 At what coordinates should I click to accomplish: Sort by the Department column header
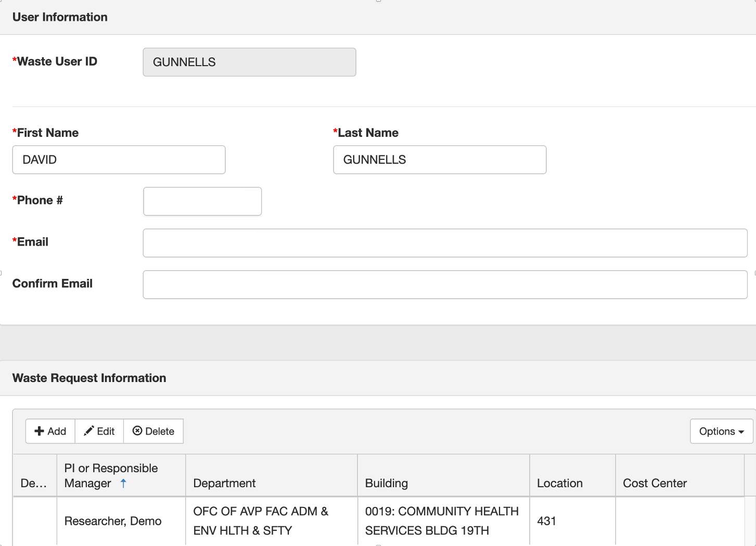(224, 483)
